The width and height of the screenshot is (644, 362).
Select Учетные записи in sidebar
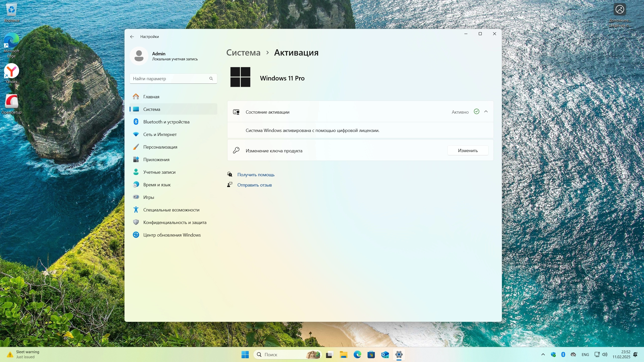point(159,172)
